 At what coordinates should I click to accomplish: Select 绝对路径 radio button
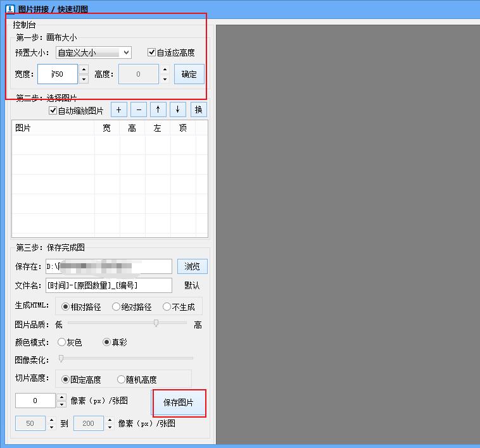pyautogui.click(x=117, y=307)
